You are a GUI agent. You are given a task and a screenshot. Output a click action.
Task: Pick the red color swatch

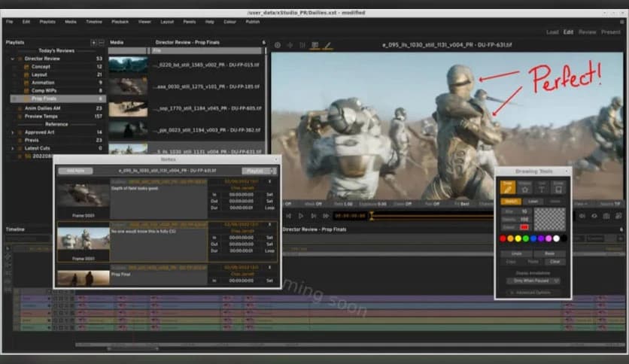pos(503,238)
